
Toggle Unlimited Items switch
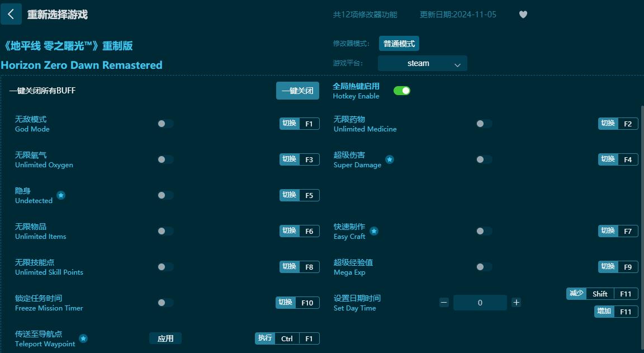(x=165, y=231)
